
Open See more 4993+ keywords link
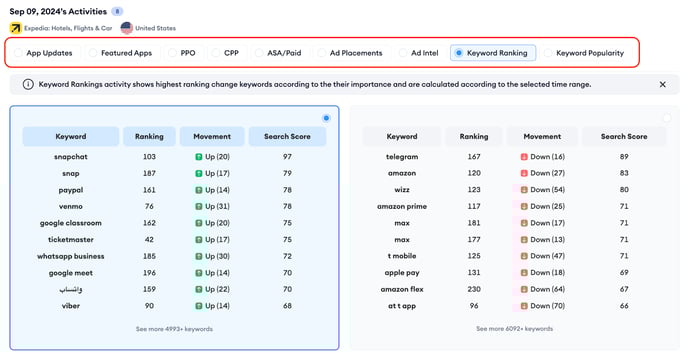tap(174, 329)
